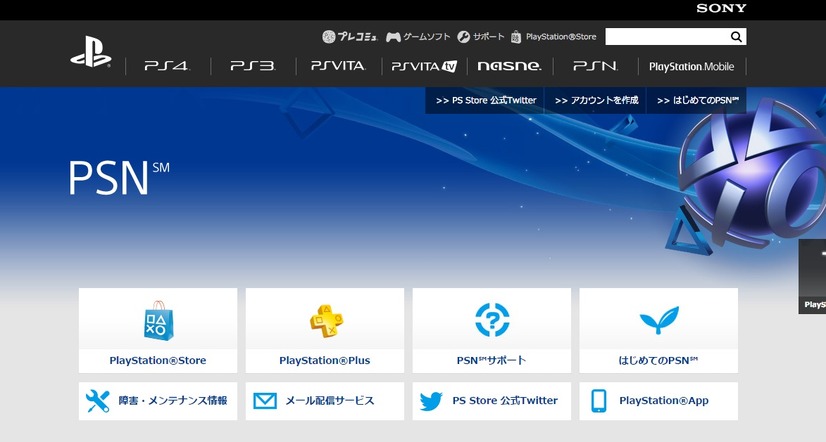This screenshot has width=826, height=442.
Task: Open 障害・メンテナンス情報 link text
Action: (173, 400)
